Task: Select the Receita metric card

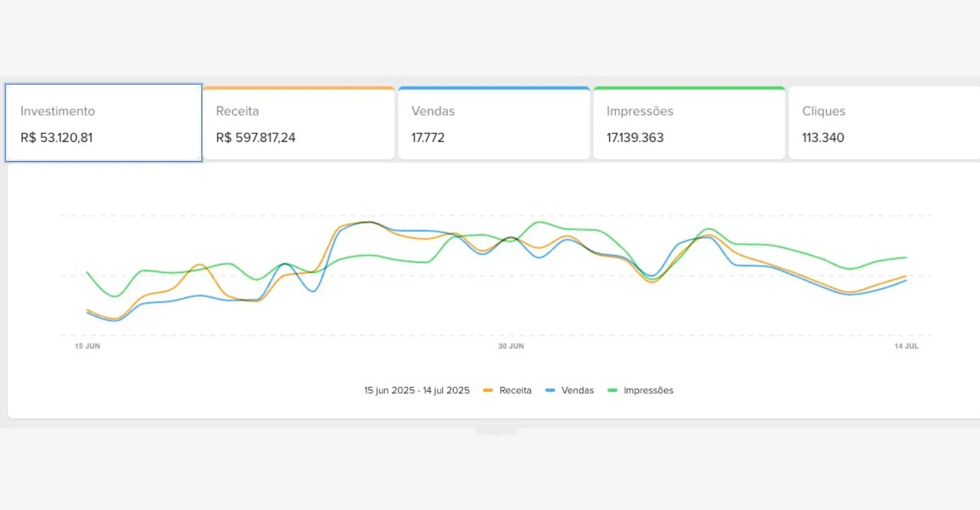Action: 299,124
